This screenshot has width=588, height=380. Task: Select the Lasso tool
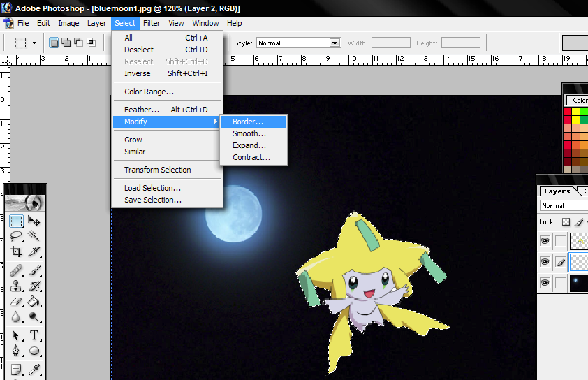tap(16, 236)
